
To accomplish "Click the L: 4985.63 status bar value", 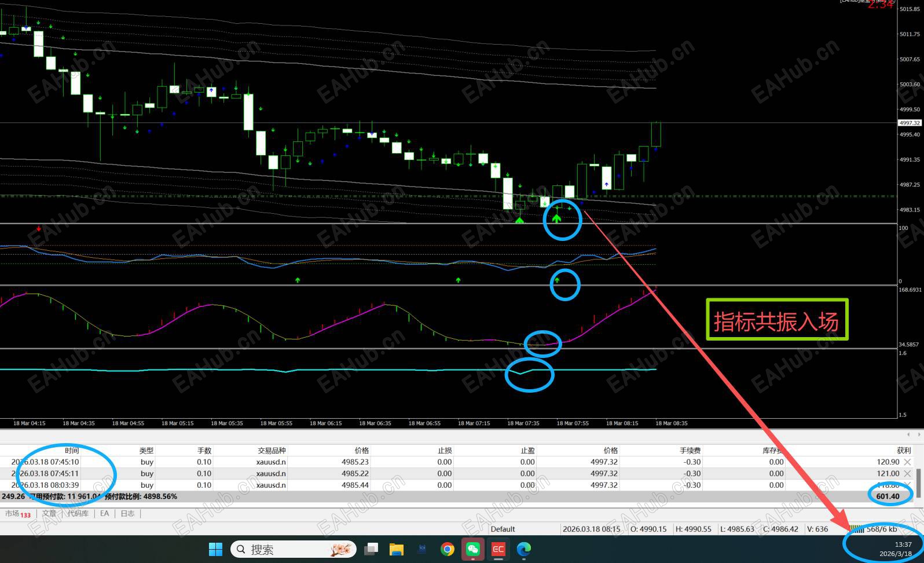I will (x=737, y=529).
